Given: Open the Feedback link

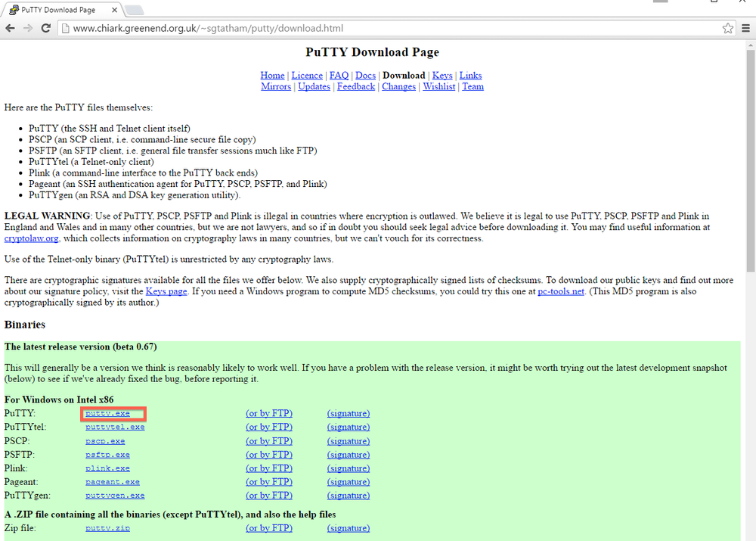Looking at the screenshot, I should (356, 86).
